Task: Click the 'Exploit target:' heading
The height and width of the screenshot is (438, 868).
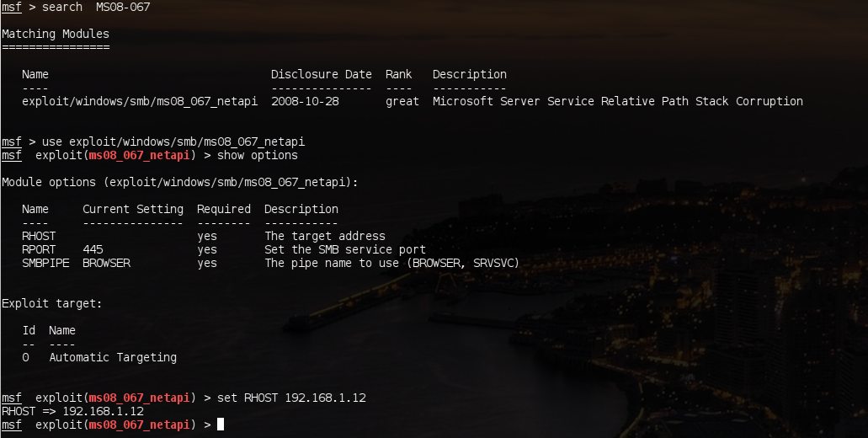Action: click(52, 303)
